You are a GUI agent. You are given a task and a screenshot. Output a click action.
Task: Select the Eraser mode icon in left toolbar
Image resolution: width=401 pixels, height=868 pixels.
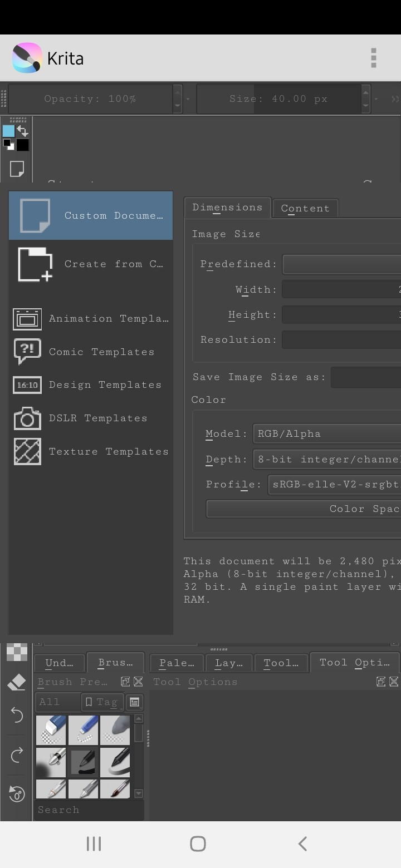coord(17,682)
